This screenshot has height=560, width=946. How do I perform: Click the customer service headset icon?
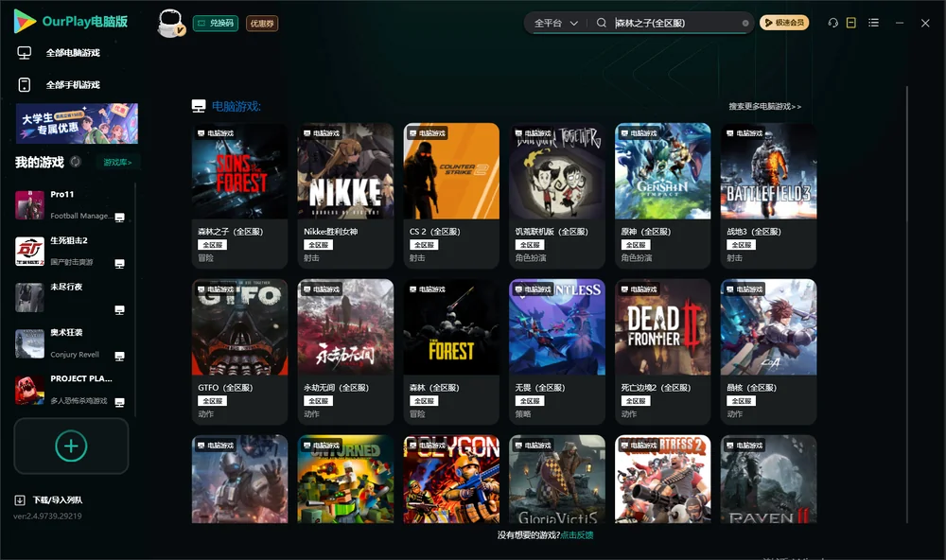pos(832,23)
